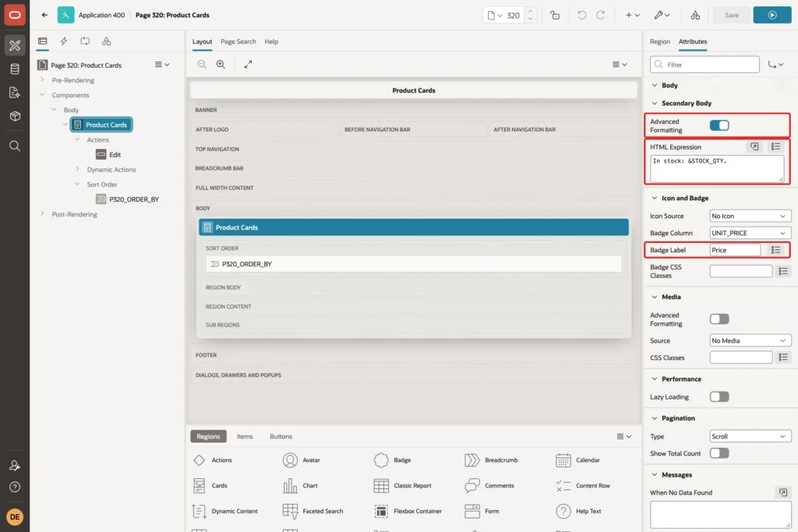The height and width of the screenshot is (532, 798).
Task: Click the Undo icon
Action: (x=581, y=16)
